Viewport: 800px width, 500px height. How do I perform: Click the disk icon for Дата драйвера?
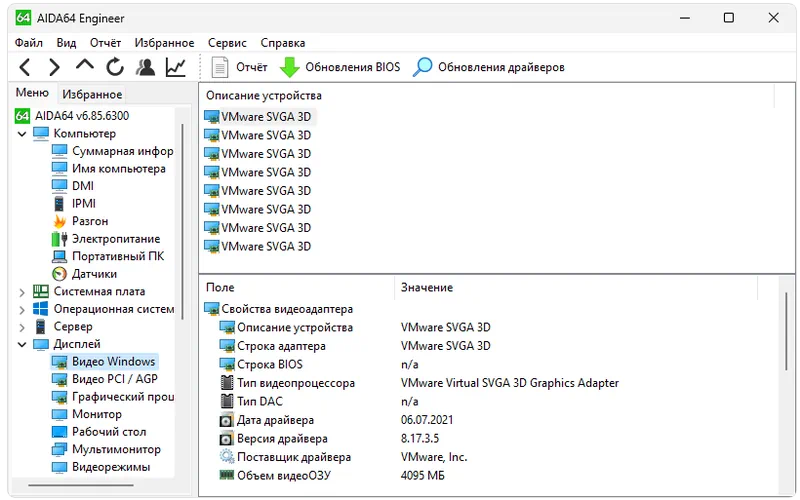point(226,420)
